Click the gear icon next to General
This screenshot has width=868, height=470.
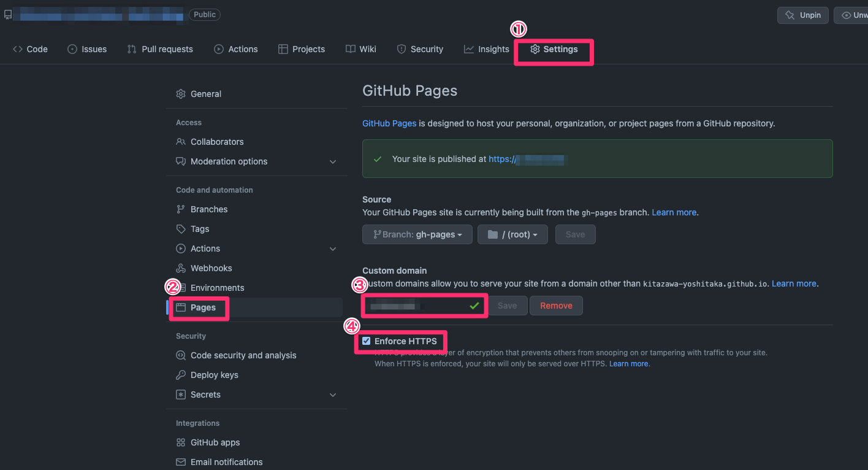click(181, 94)
